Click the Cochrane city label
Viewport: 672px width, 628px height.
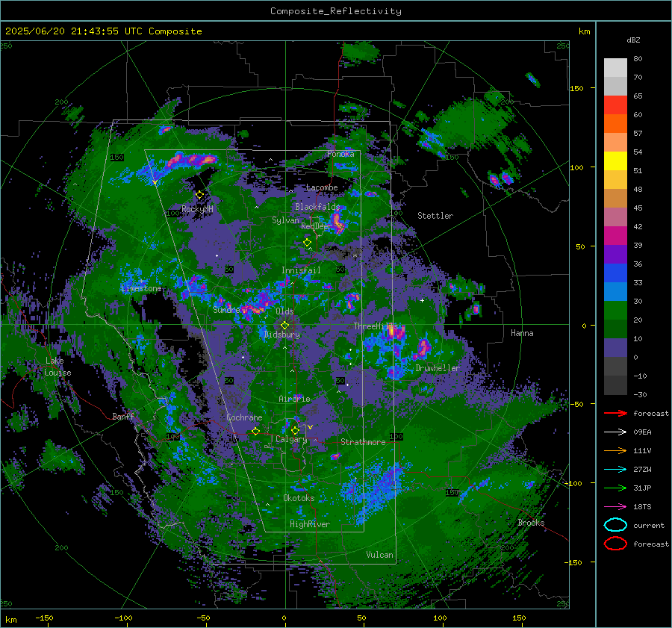click(244, 417)
